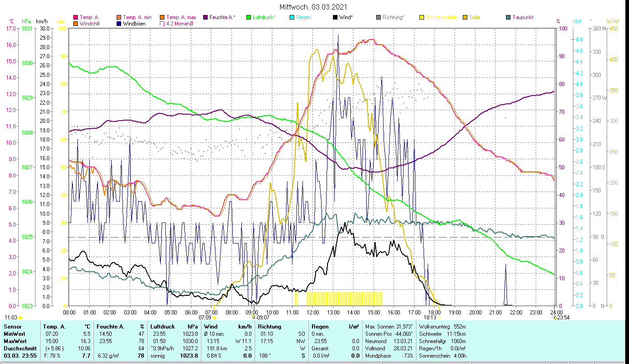This screenshot has width=629, height=364.
Task: Click the 06:00 time axis label
Action: (191, 313)
